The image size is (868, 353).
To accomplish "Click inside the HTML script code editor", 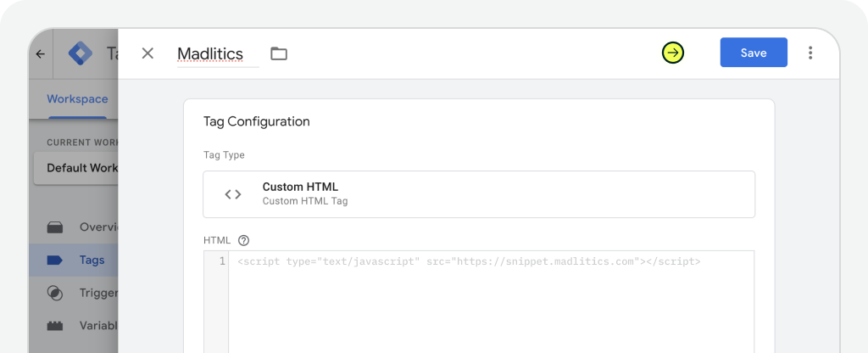I will (490, 305).
